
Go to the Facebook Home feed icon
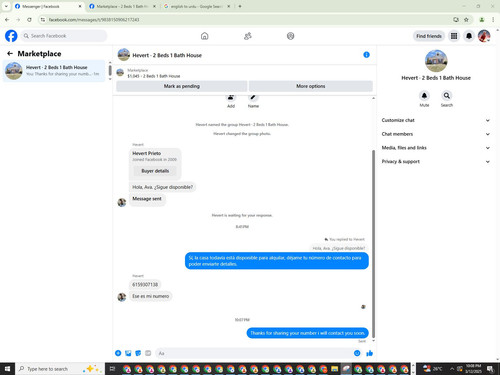205,36
